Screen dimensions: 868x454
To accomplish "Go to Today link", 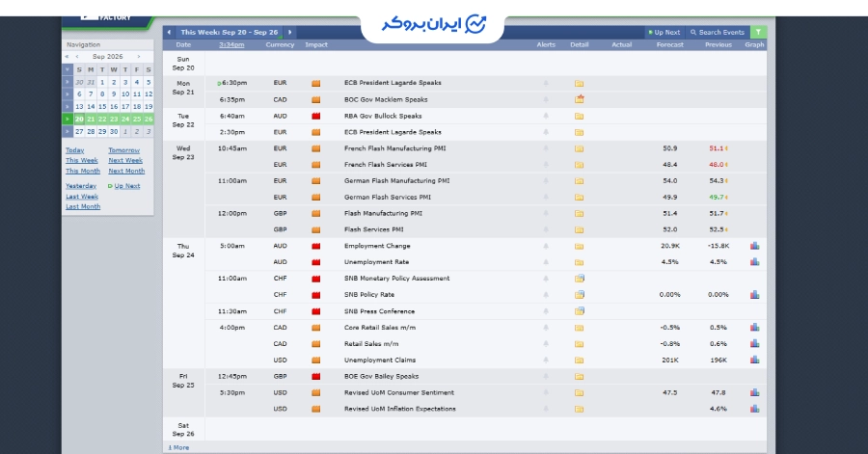I will coord(74,150).
